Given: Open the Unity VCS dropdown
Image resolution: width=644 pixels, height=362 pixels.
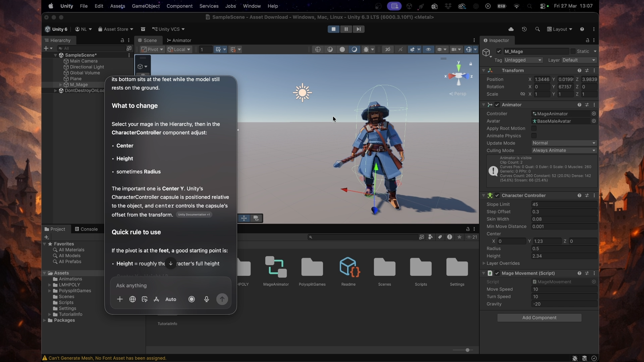Looking at the screenshot, I should (x=168, y=29).
